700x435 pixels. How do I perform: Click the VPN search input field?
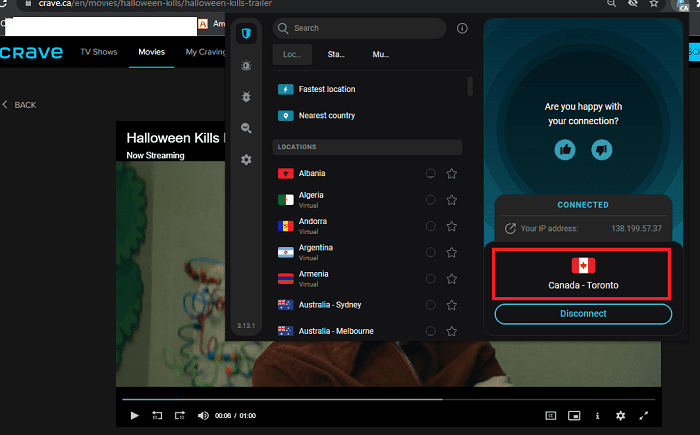point(359,28)
